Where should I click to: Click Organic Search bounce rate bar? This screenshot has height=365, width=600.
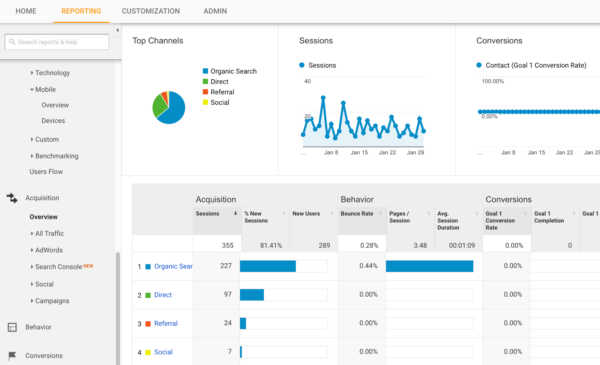pos(429,266)
